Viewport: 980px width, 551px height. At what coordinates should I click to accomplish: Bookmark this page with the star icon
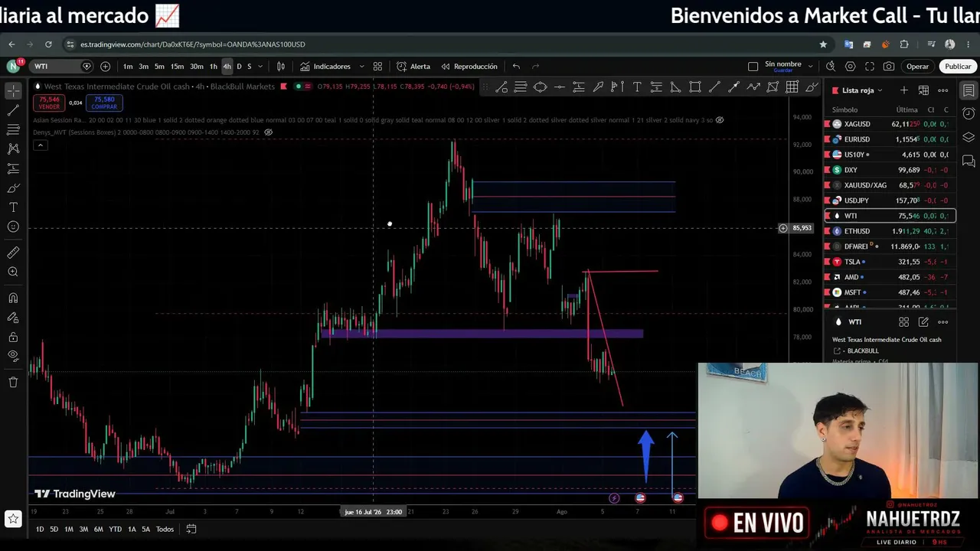pos(823,44)
